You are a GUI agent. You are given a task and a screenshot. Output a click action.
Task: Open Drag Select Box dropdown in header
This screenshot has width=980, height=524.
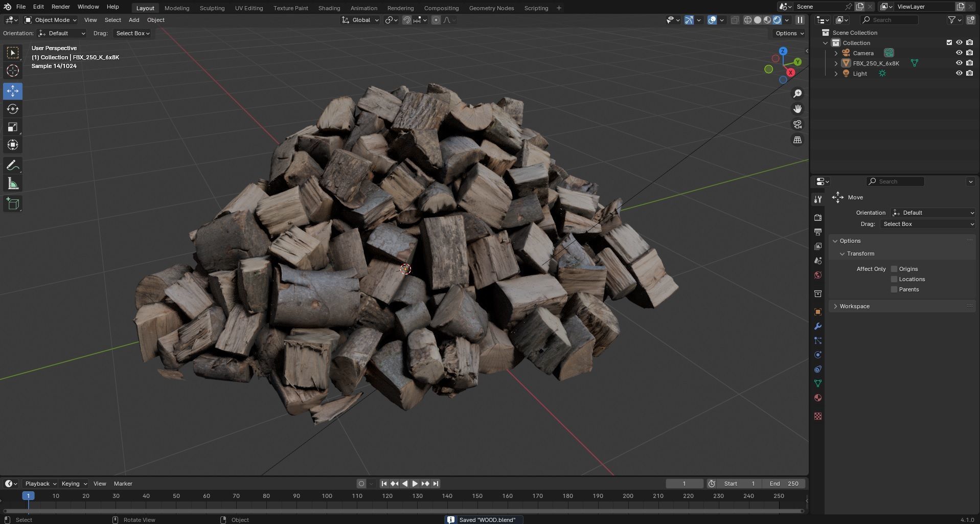pos(132,33)
